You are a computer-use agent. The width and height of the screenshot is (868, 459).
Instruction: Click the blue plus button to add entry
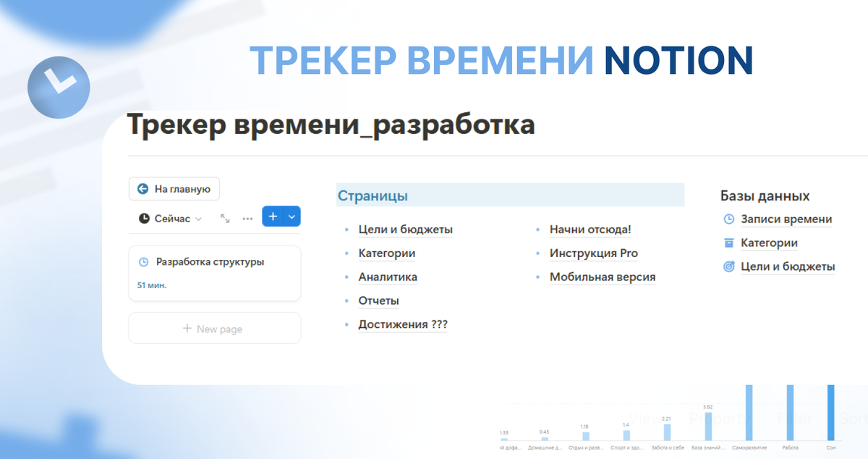[273, 216]
